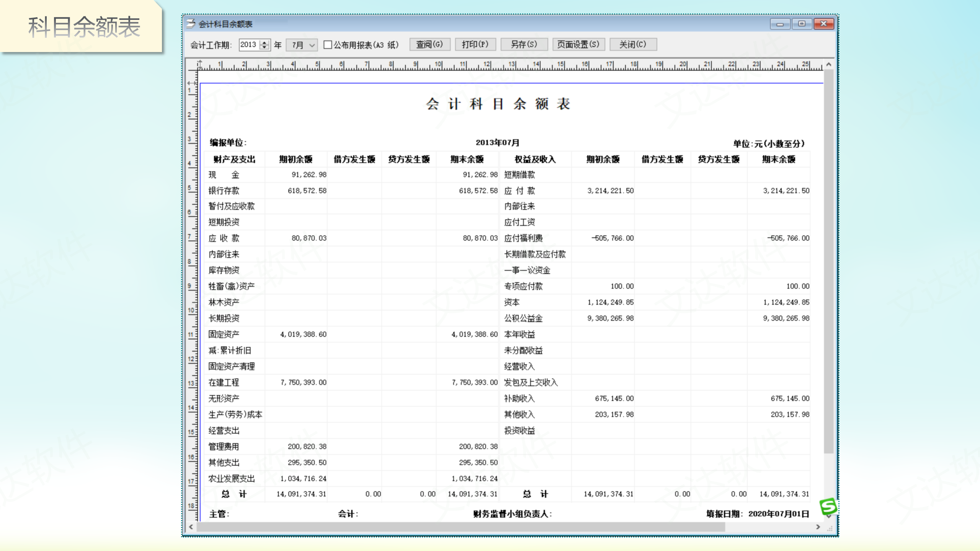The image size is (980, 551).
Task: Click horizontal scrollbar right arrow
Action: (x=818, y=527)
